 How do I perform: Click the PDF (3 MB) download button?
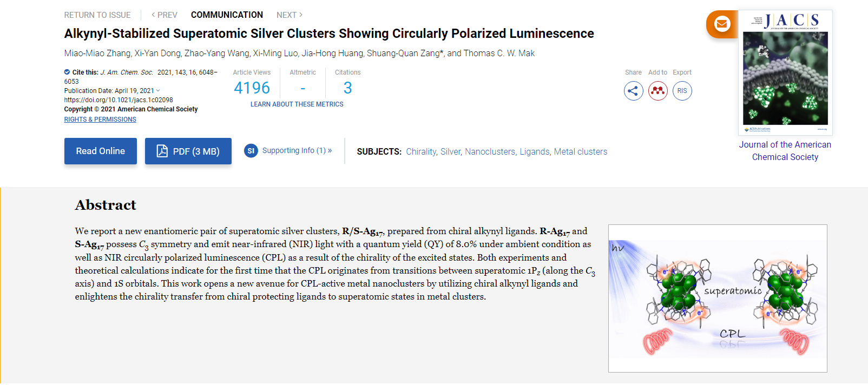tap(188, 151)
